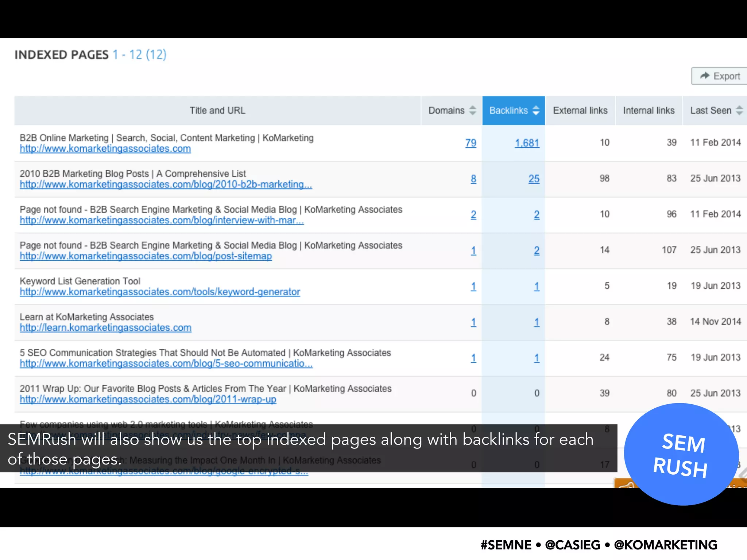Screen dimensions: 747x560
Task: Click backlinks count 2 in the post-sitemap row
Action: click(x=537, y=250)
